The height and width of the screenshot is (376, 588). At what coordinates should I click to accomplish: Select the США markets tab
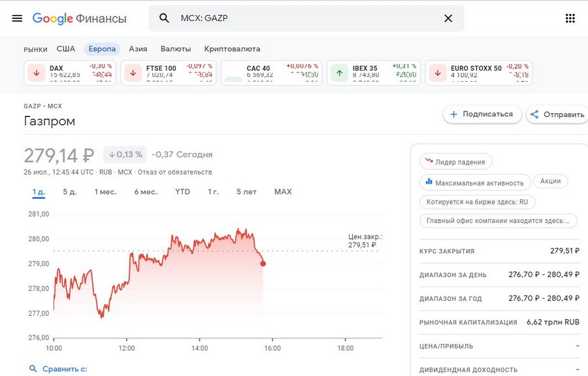coord(65,49)
